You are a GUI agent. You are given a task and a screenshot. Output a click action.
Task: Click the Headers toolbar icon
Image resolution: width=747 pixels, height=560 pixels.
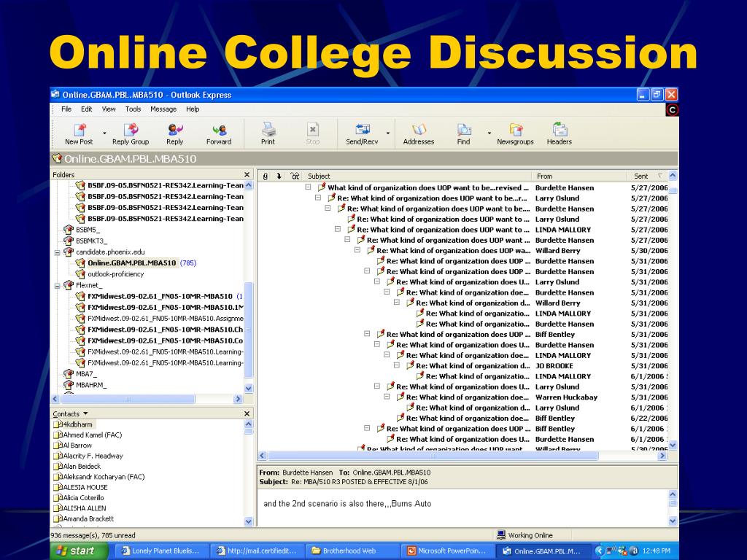(560, 134)
